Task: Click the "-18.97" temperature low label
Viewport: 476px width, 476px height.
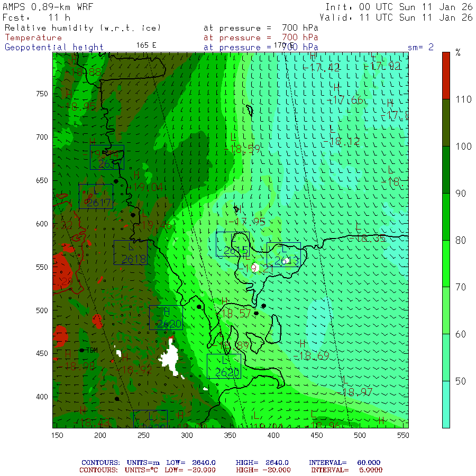Action: coord(354,392)
